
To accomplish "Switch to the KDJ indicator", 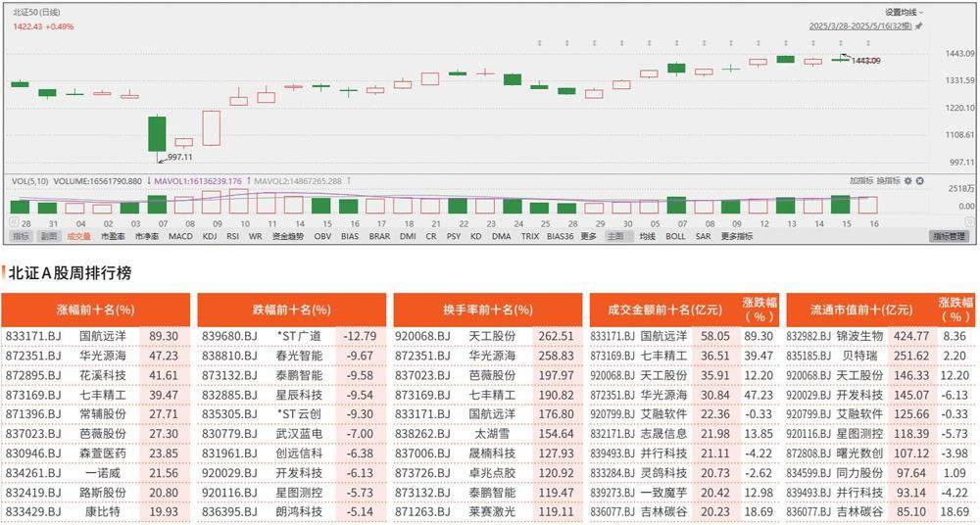I will [212, 236].
